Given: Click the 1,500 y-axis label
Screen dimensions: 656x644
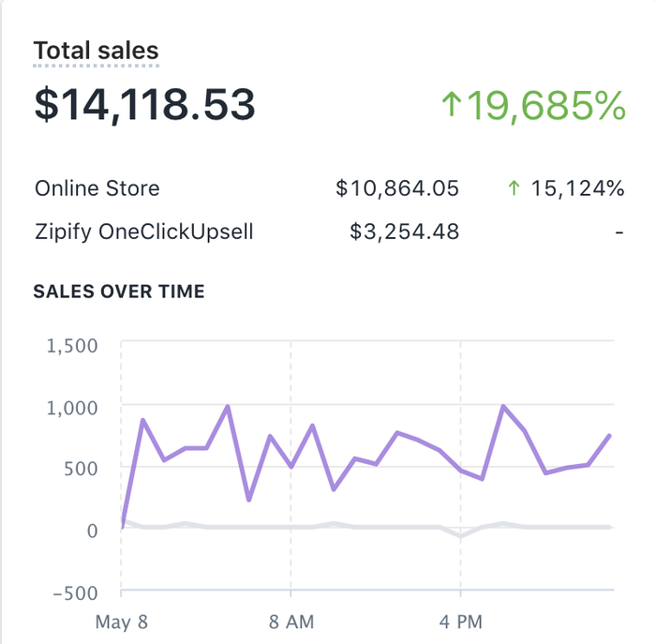Looking at the screenshot, I should pos(71,345).
